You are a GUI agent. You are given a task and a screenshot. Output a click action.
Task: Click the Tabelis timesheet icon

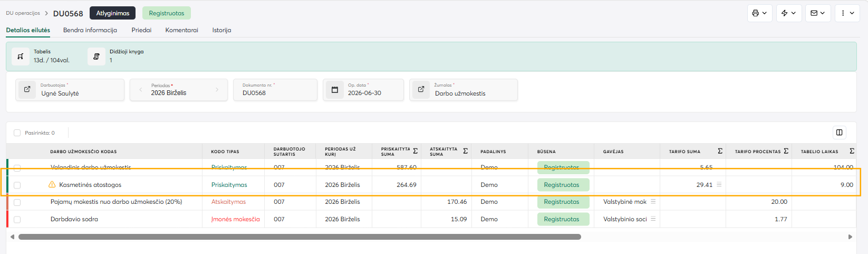21,56
